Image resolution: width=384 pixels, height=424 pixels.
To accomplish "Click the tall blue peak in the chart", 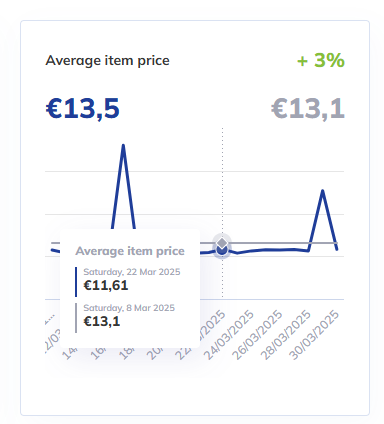I will pyautogui.click(x=123, y=146).
